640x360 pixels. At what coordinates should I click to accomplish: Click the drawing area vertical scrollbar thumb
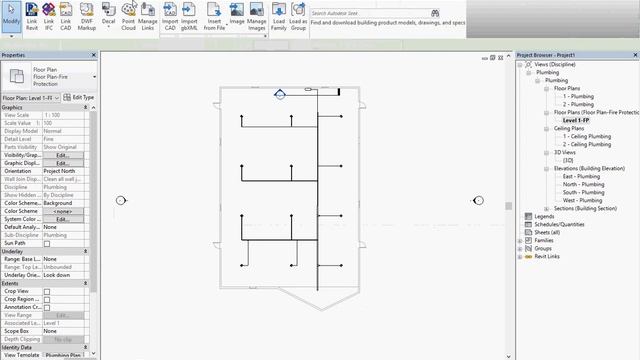(x=509, y=206)
